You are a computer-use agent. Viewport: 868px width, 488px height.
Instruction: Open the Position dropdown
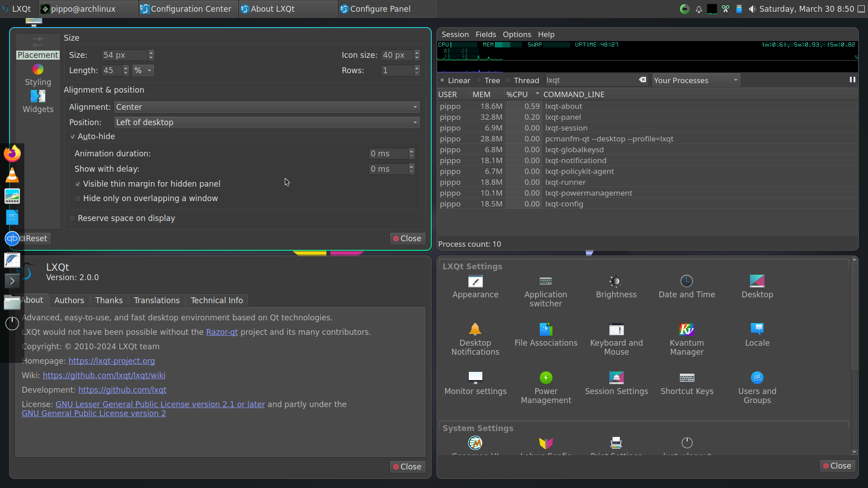pos(267,122)
